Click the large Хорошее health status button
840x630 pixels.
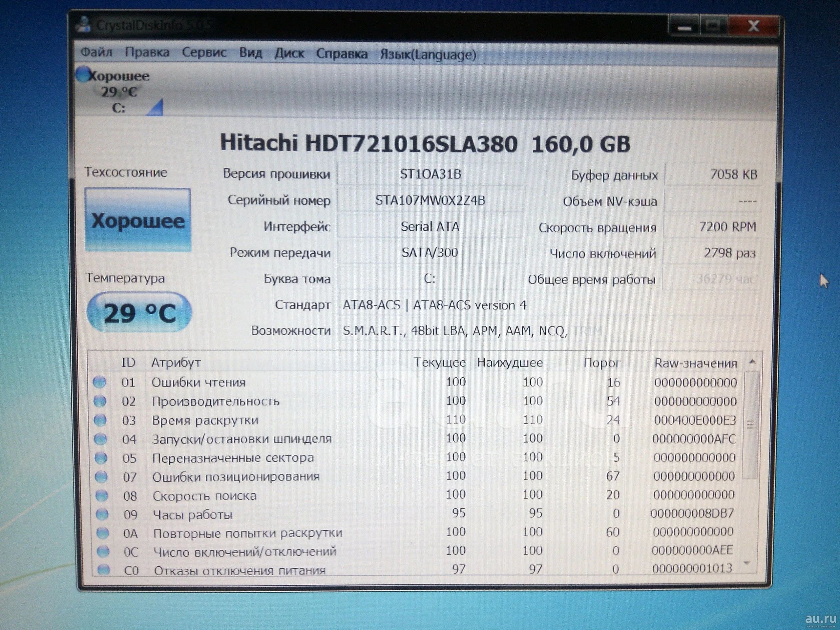(138, 220)
